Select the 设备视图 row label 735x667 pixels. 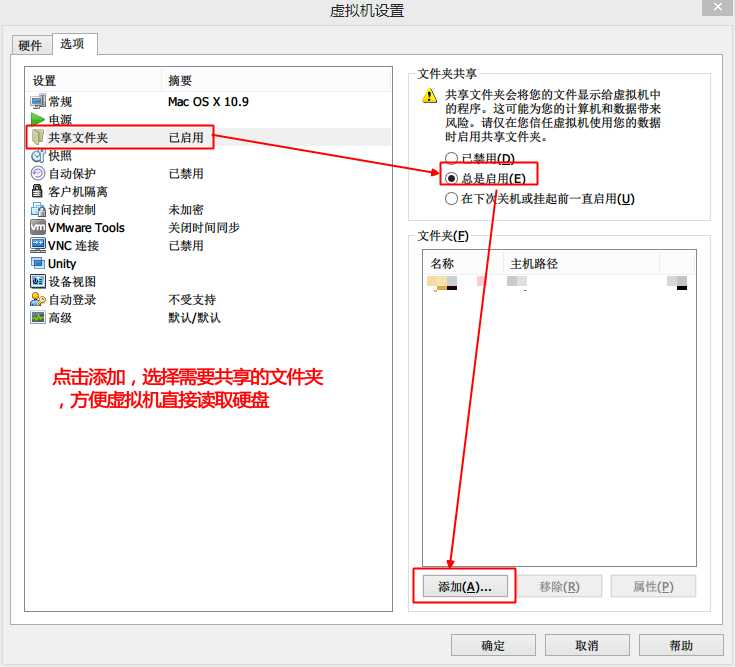72,282
